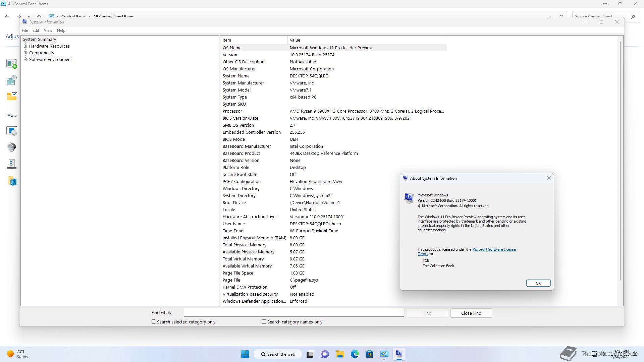644x362 pixels.
Task: Open File Explorer from the taskbar
Action: click(x=340, y=354)
